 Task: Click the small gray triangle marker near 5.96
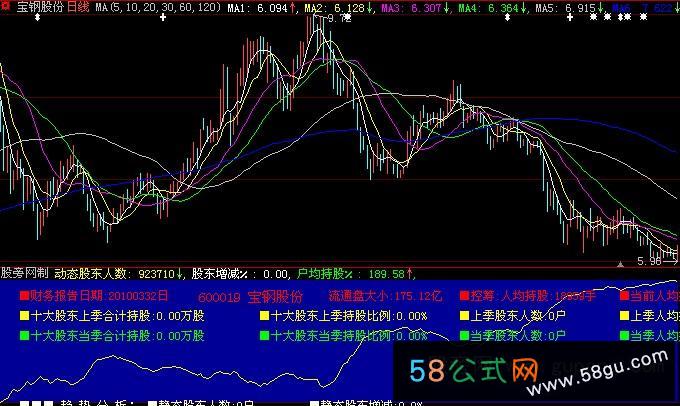click(x=621, y=264)
